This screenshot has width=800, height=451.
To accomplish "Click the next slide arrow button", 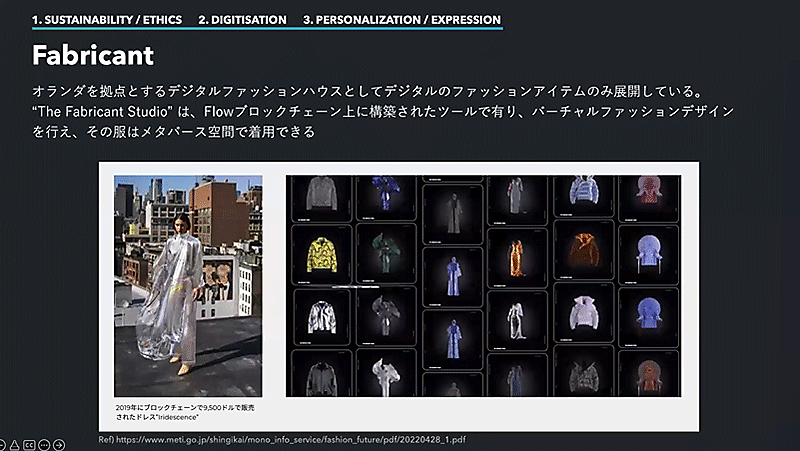I will click(x=59, y=443).
